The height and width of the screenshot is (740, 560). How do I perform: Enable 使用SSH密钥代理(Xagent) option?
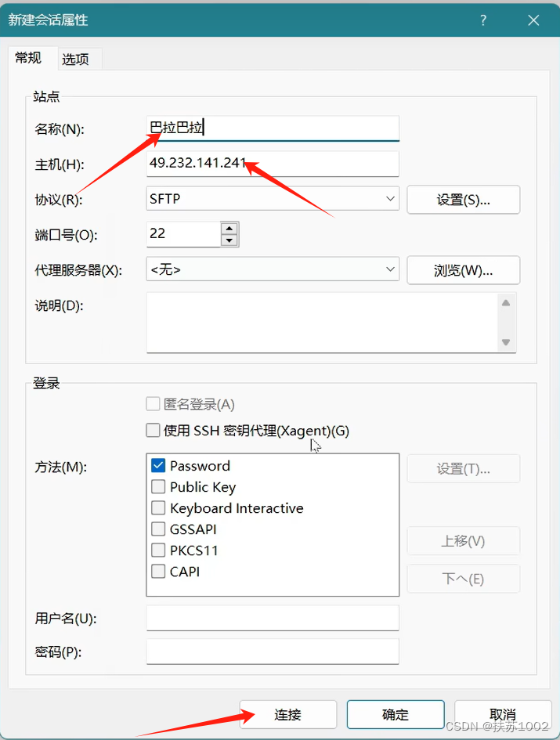click(153, 430)
